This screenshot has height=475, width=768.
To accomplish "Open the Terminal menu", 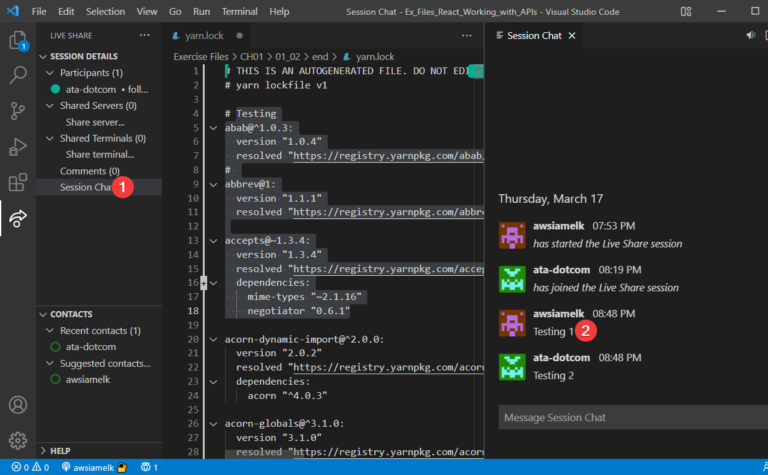I will [x=239, y=11].
